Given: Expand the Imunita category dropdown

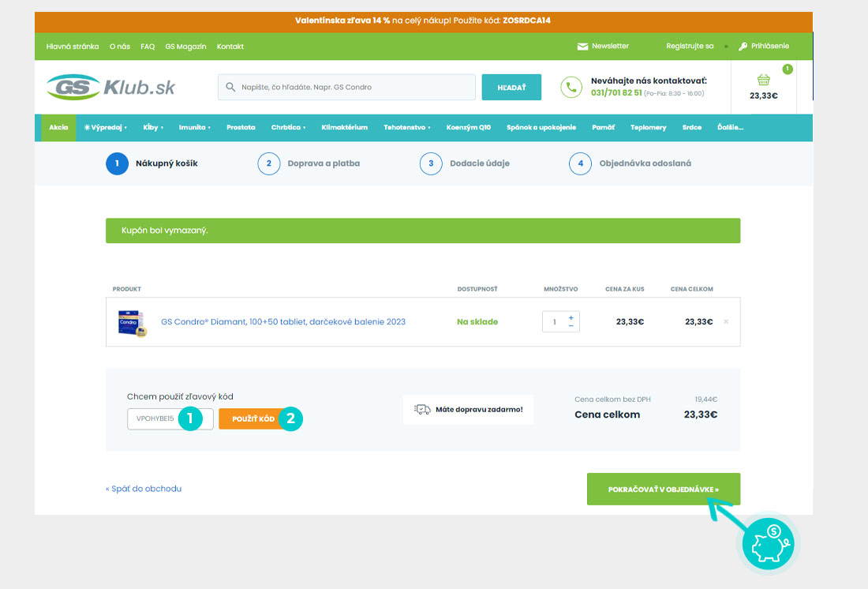Looking at the screenshot, I should 194,127.
